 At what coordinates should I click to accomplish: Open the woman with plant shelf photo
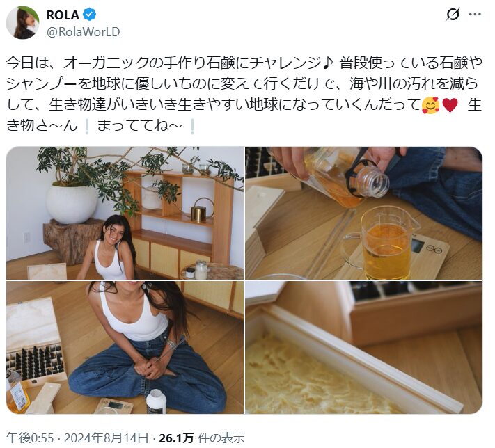(125, 213)
